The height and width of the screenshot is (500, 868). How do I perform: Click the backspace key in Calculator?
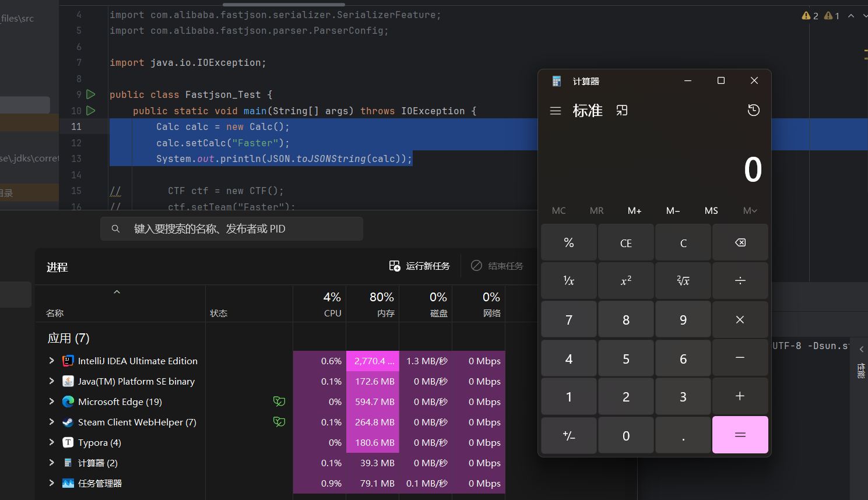[740, 242]
